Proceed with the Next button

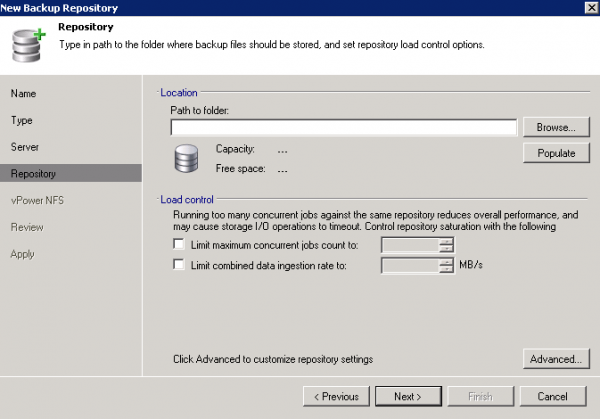(407, 396)
